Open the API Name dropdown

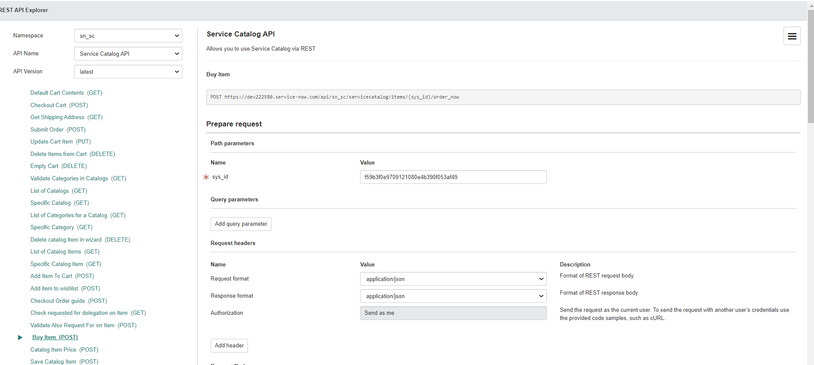click(x=128, y=53)
